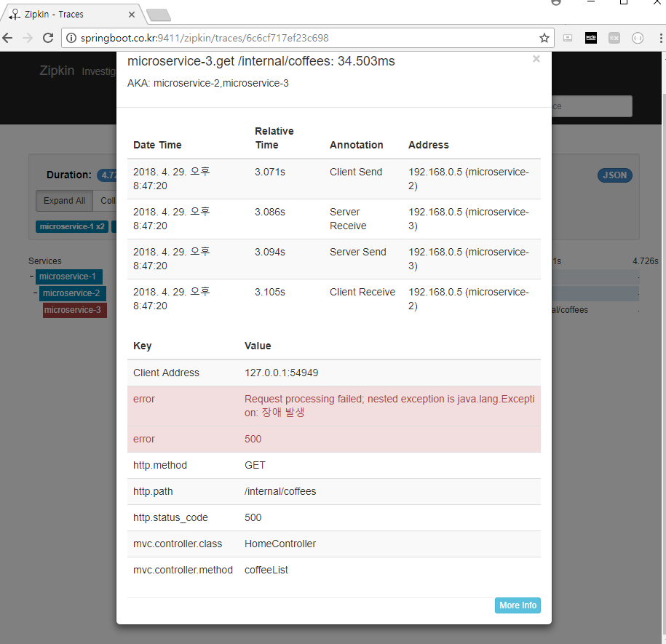The image size is (666, 644).
Task: Click browser forward arrow
Action: pos(28,39)
